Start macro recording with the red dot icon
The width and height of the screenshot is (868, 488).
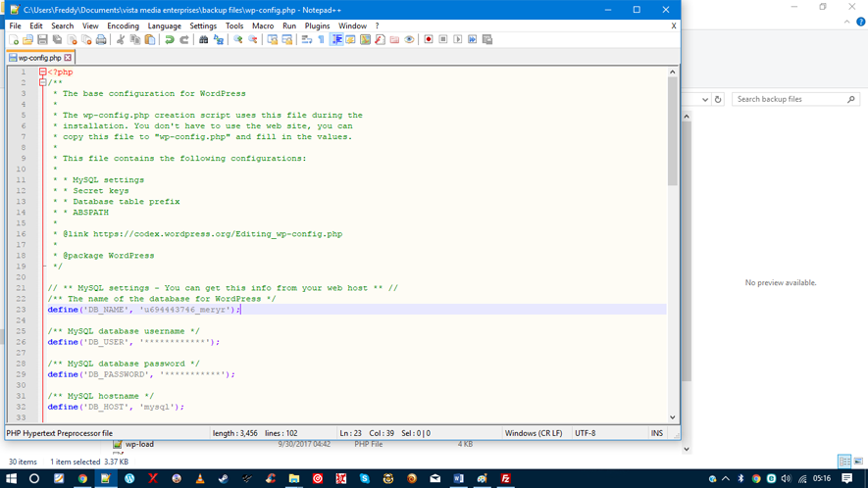click(429, 39)
